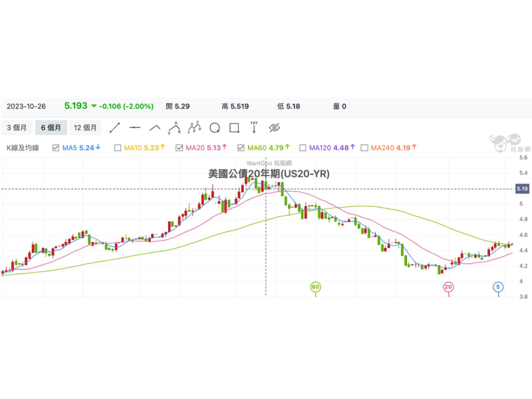Click the date 2023-10-26
The image size is (532, 399).
coord(26,106)
